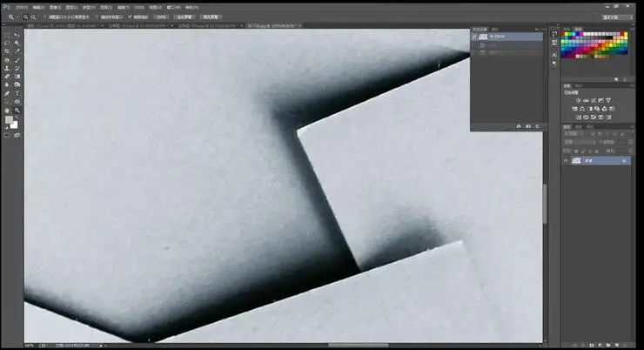Delete current state in History panel
The height and width of the screenshot is (350, 644).
537,126
